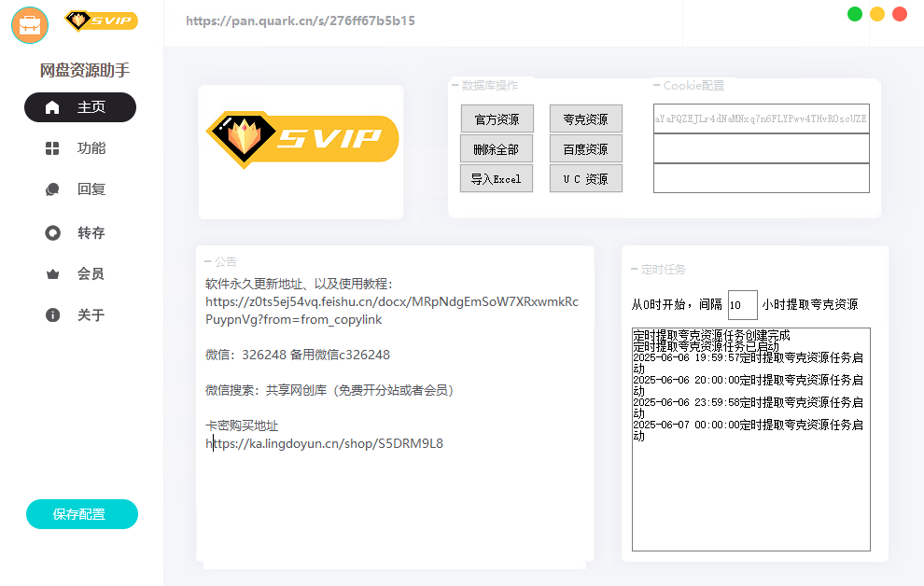This screenshot has width=924, height=586.
Task: Click the 小时提取夸克资源 label
Action: click(x=810, y=304)
